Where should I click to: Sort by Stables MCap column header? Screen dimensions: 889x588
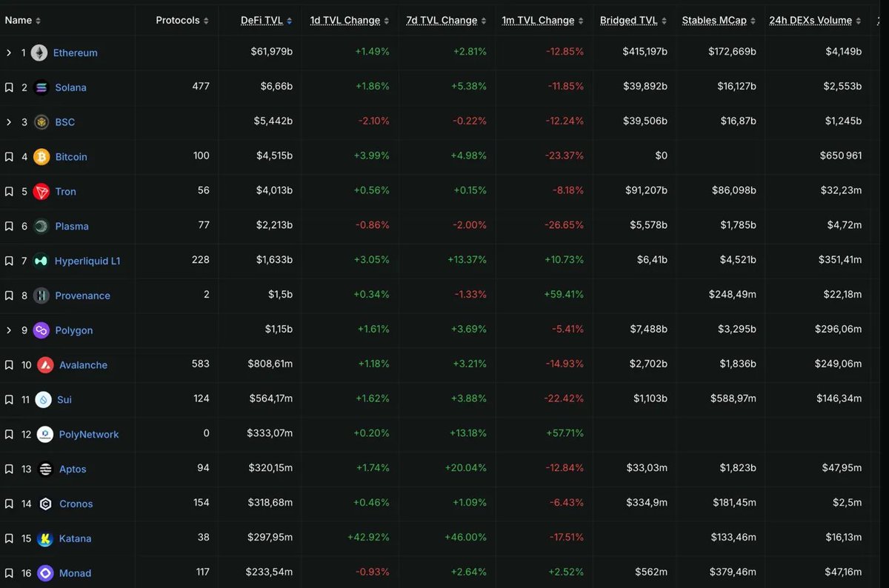[x=719, y=21]
